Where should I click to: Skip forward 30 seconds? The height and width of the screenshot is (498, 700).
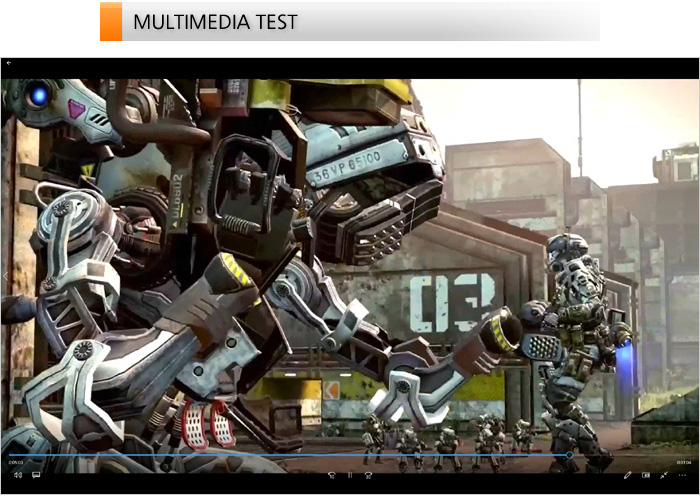[369, 475]
